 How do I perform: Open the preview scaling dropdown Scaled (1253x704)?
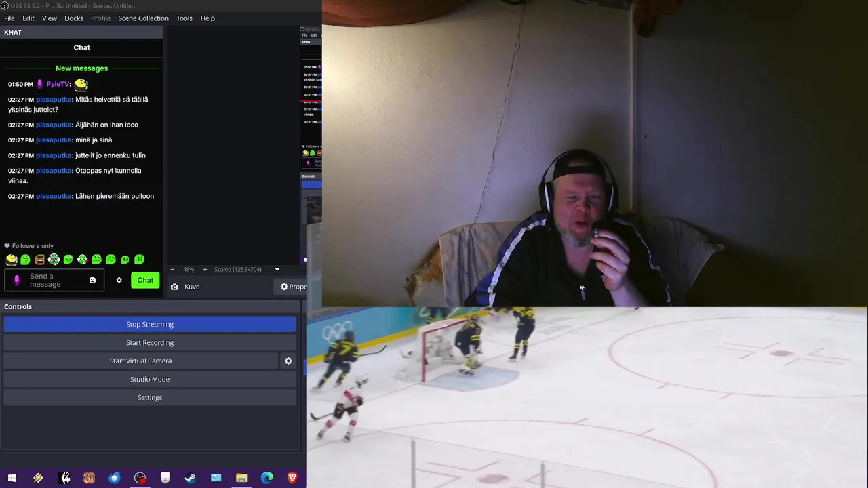pos(247,269)
